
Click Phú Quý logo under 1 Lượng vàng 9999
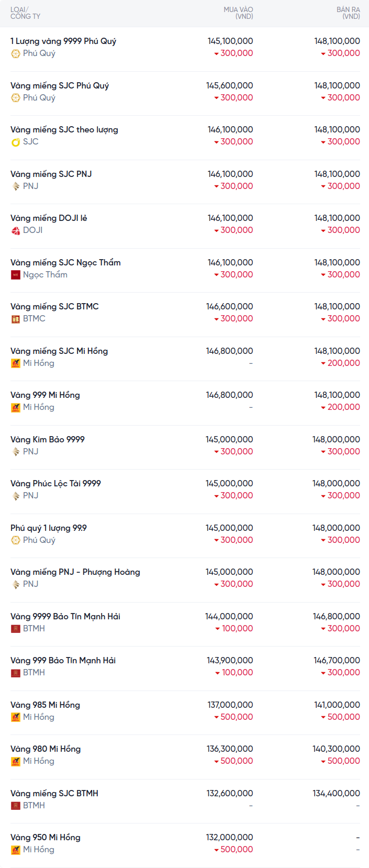(x=16, y=53)
